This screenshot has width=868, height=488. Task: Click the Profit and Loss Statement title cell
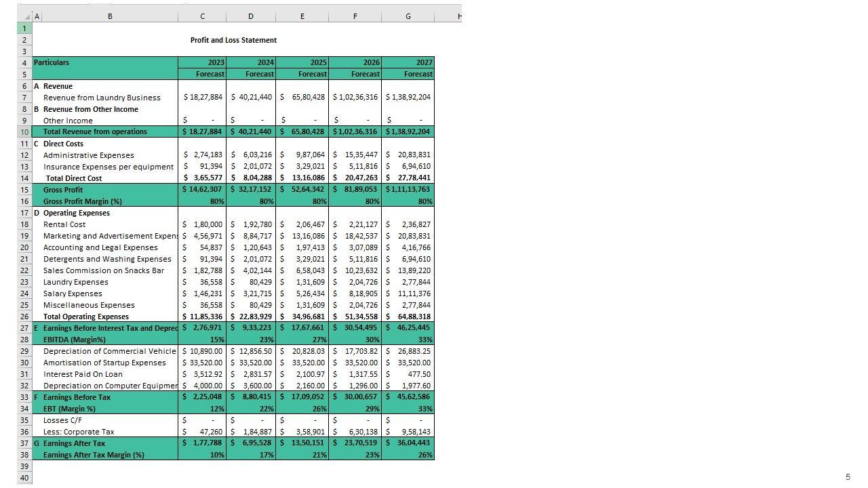pyautogui.click(x=233, y=40)
